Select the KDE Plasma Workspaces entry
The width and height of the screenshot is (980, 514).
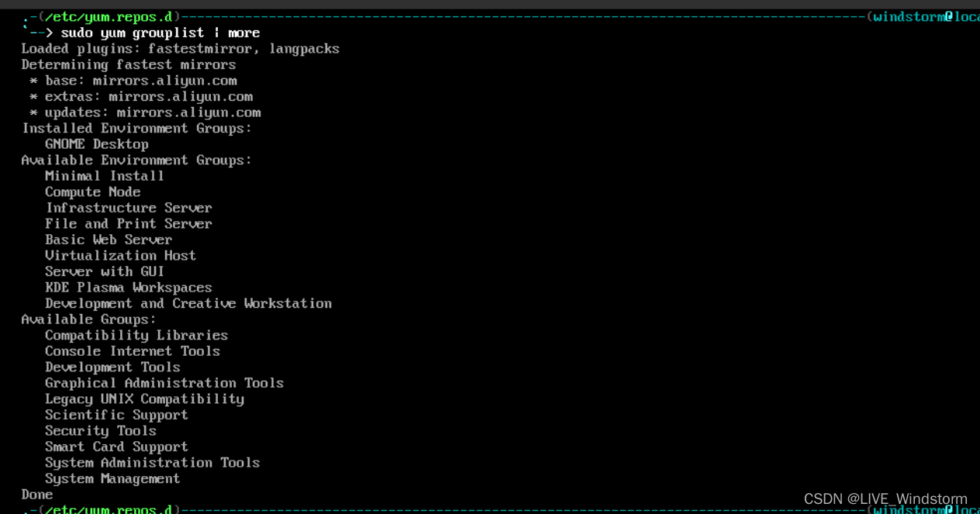[129, 287]
